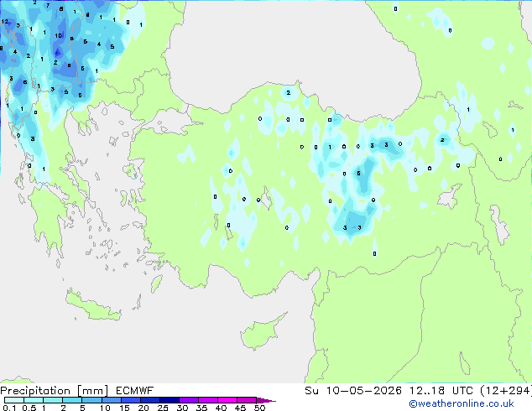Screen dimensions: 532x411
Task: Click the lightest cyan 0.1–0.5 legend swatch
Action: [x=14, y=400]
